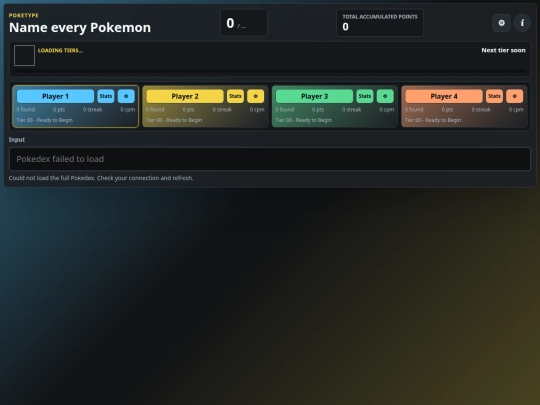Image resolution: width=540 pixels, height=405 pixels.
Task: Open the info button in the header
Action: coord(522,23)
